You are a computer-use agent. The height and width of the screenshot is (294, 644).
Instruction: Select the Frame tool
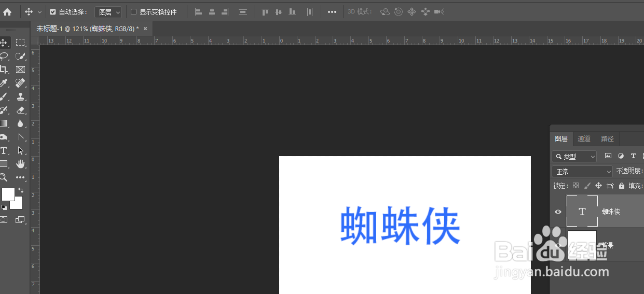(x=20, y=69)
